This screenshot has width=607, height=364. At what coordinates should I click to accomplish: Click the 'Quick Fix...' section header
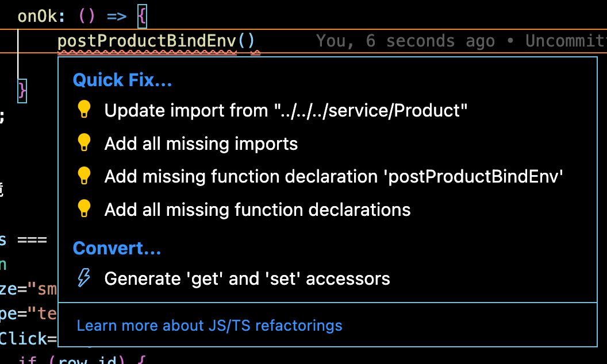click(x=122, y=80)
